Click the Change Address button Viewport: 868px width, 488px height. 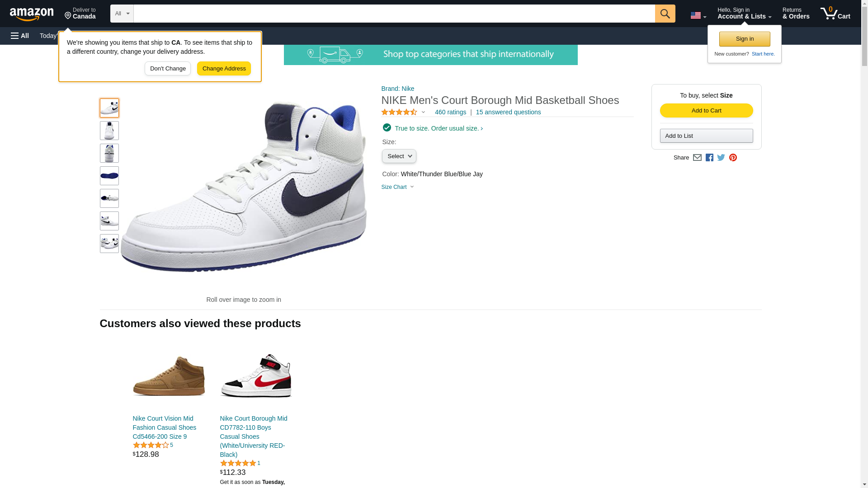(x=224, y=69)
